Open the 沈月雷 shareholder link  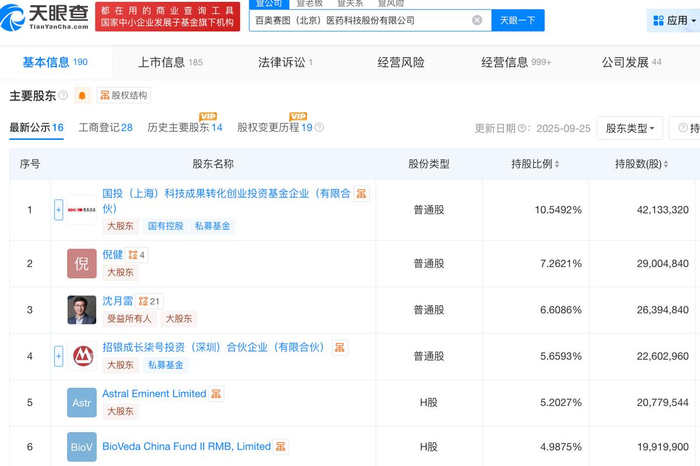[x=118, y=301]
